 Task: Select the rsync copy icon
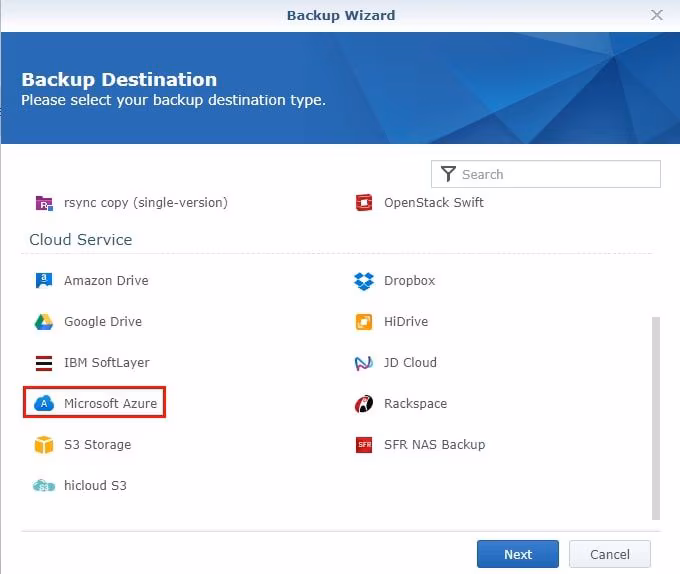point(43,203)
